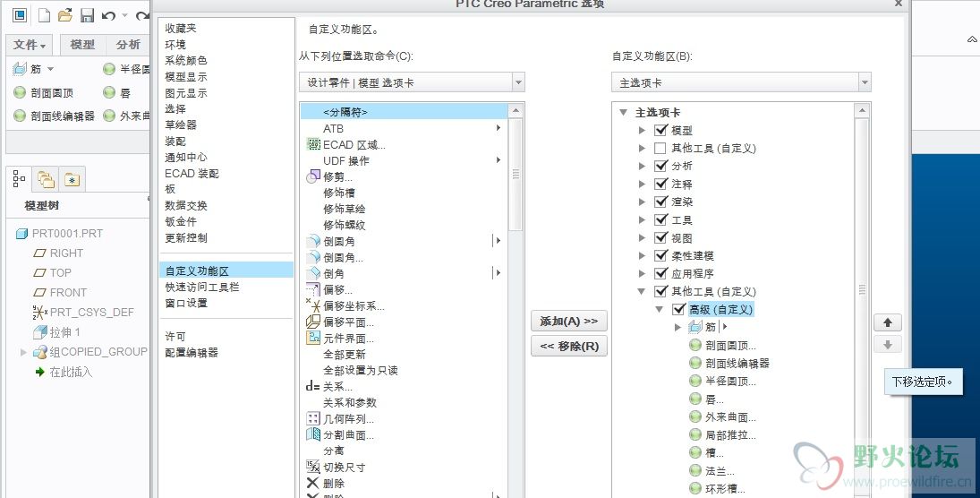Screen dimensions: 980x498
Task: Click the move-up arrow button
Action: (888, 322)
